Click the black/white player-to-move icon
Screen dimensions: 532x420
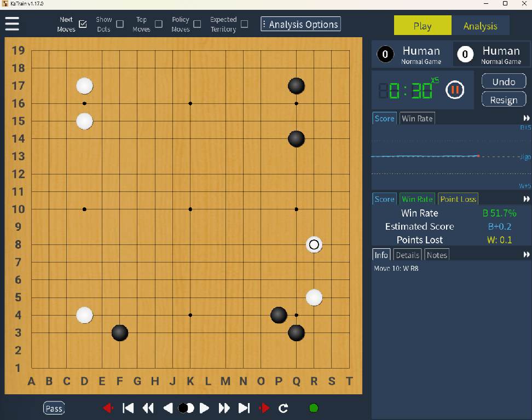point(186,408)
